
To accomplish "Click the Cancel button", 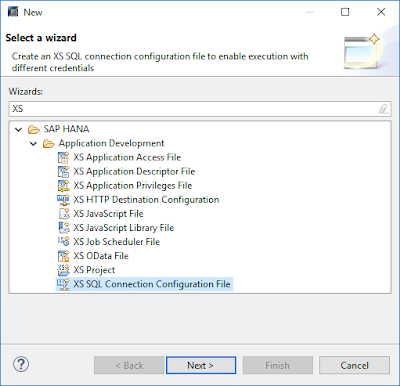I will [354, 365].
